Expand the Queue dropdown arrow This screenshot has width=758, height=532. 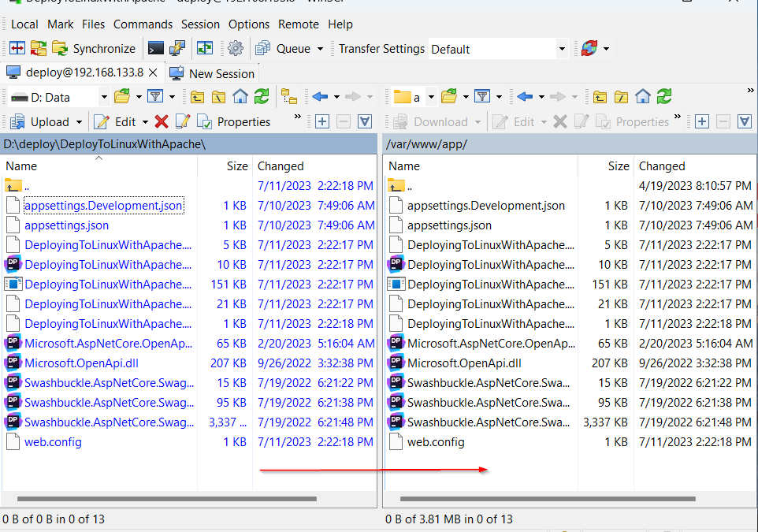[x=320, y=49]
